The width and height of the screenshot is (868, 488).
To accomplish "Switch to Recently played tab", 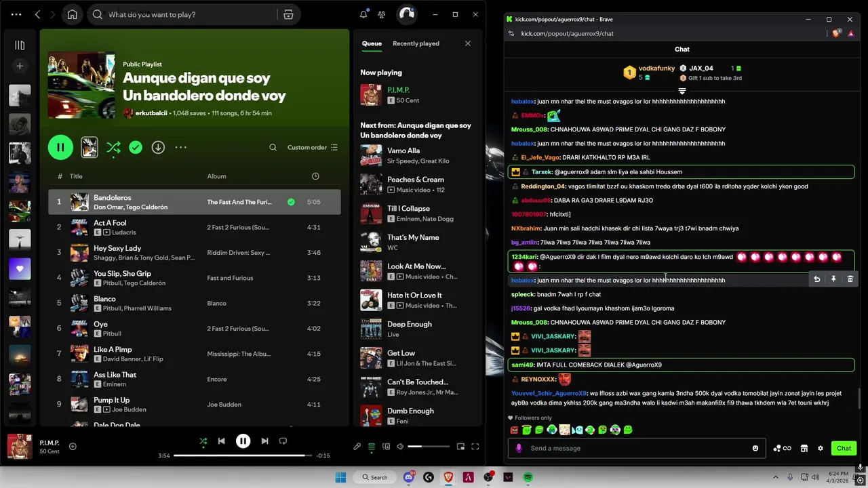I will point(416,43).
